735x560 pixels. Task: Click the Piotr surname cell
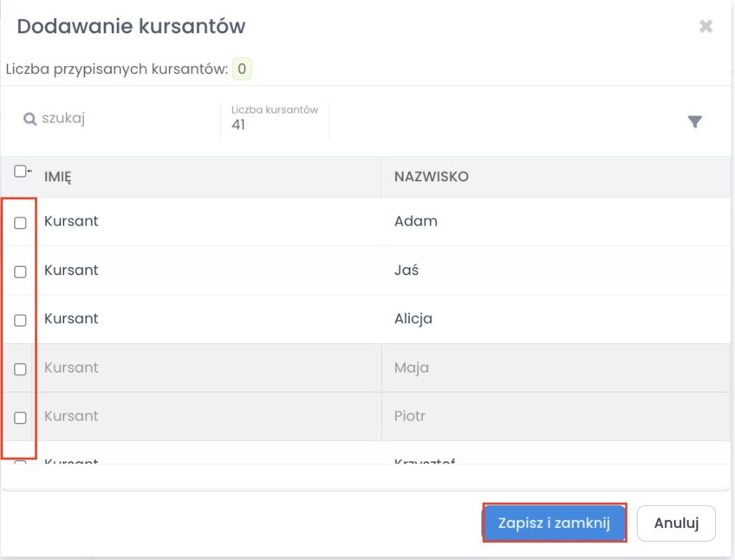point(410,416)
